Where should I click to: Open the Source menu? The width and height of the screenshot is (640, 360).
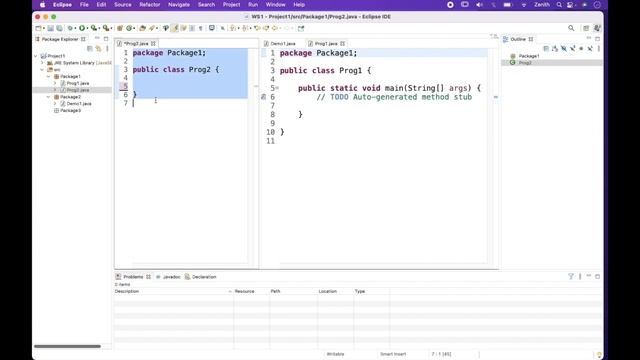point(123,4)
